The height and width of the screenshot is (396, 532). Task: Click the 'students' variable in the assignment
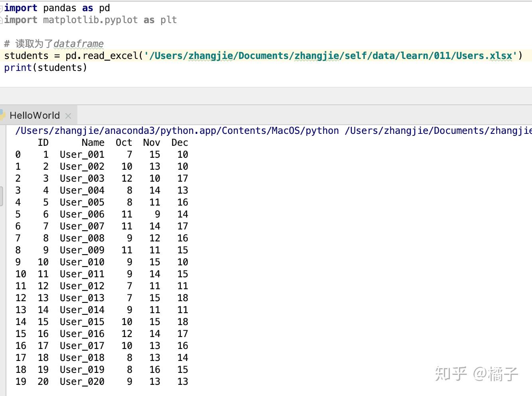26,56
